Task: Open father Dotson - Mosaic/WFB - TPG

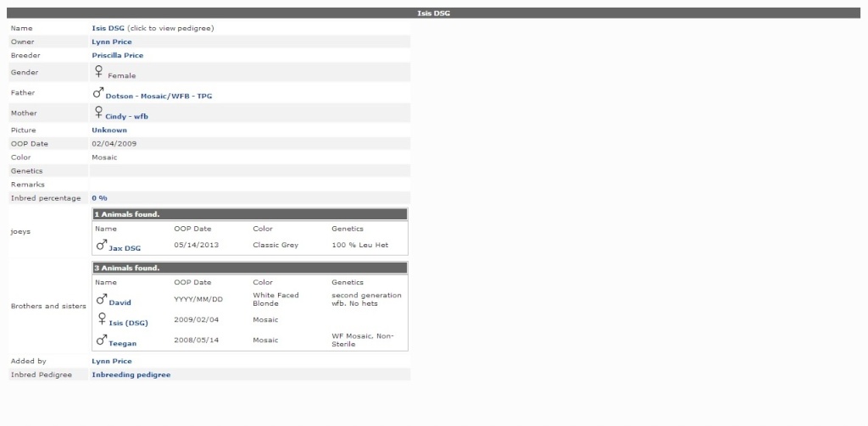Action: pyautogui.click(x=159, y=97)
